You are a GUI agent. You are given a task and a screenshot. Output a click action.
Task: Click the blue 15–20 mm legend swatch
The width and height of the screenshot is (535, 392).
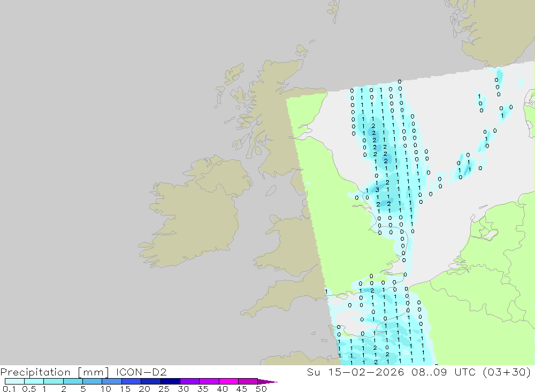131,381
